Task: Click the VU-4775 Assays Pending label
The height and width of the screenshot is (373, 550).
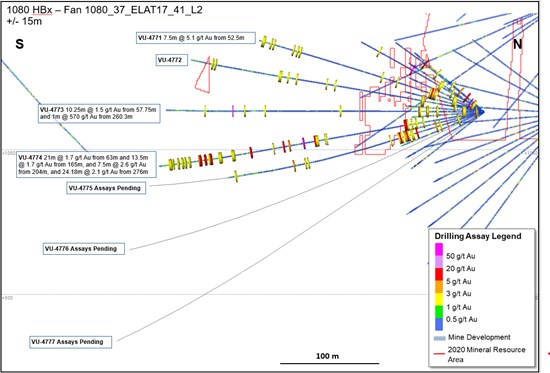Action: (x=106, y=188)
